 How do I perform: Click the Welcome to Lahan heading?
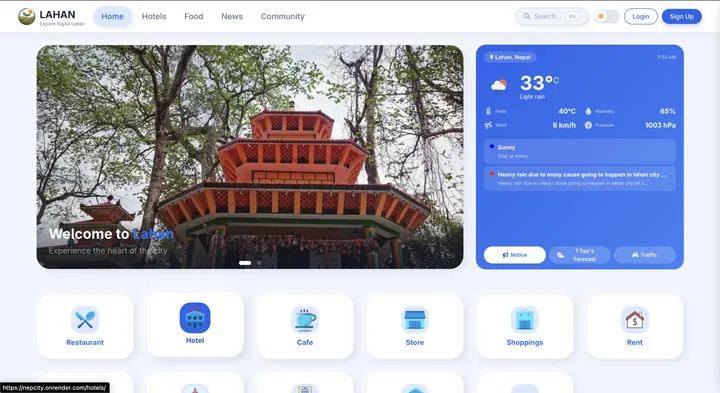[112, 234]
